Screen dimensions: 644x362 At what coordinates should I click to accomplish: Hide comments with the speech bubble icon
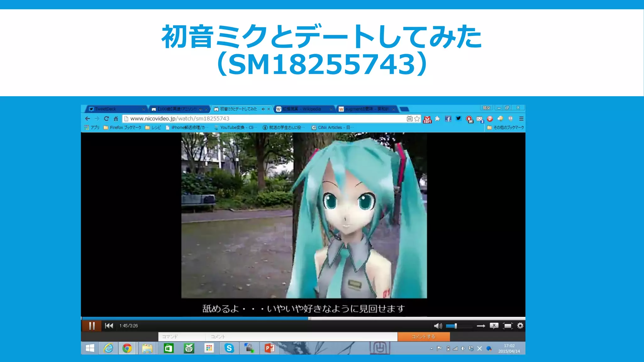(x=494, y=326)
